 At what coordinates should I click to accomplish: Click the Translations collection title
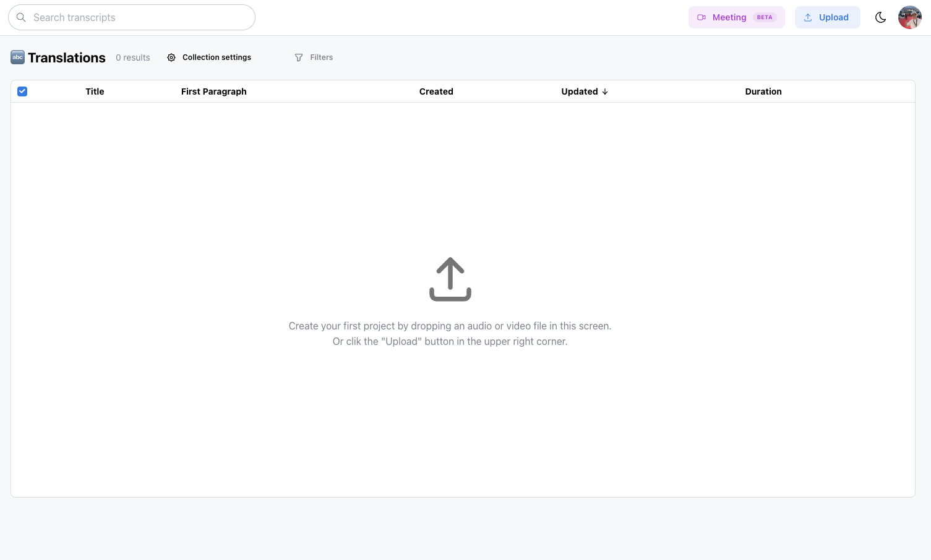tap(67, 57)
